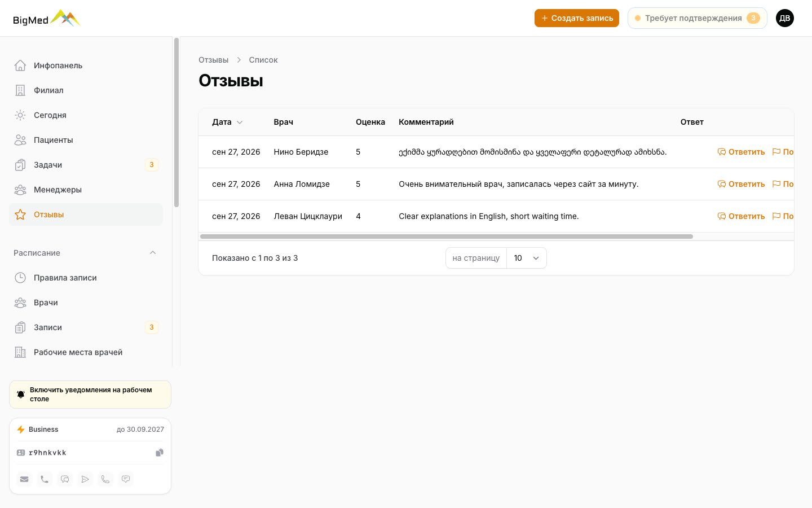Sort the table by Дата column
The width and height of the screenshot is (812, 508).
pos(227,122)
